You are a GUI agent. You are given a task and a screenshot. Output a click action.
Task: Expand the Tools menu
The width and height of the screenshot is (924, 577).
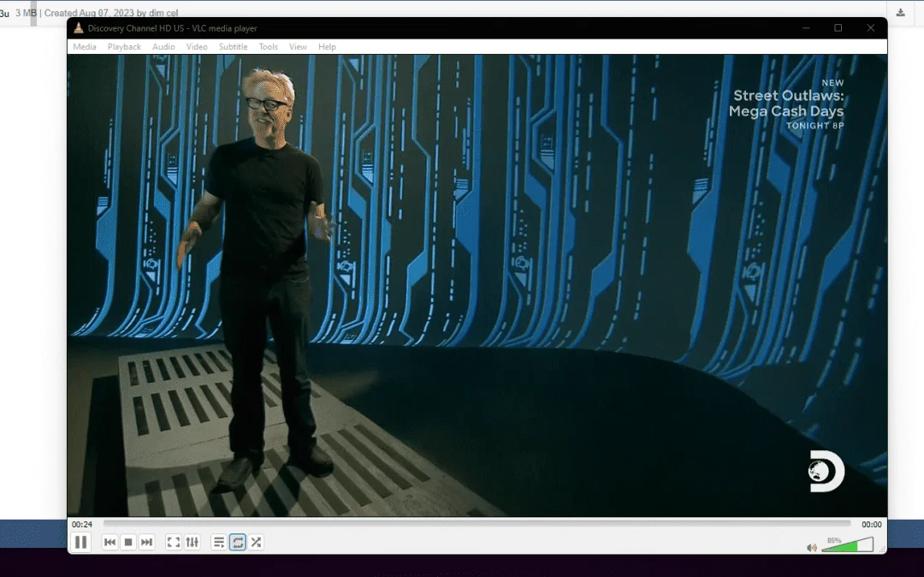tap(268, 46)
